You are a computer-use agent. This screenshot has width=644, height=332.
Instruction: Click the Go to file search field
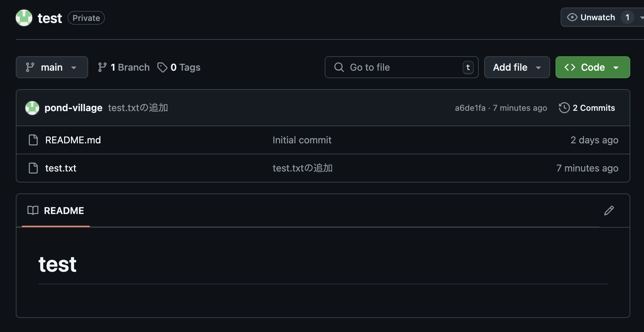[x=402, y=67]
